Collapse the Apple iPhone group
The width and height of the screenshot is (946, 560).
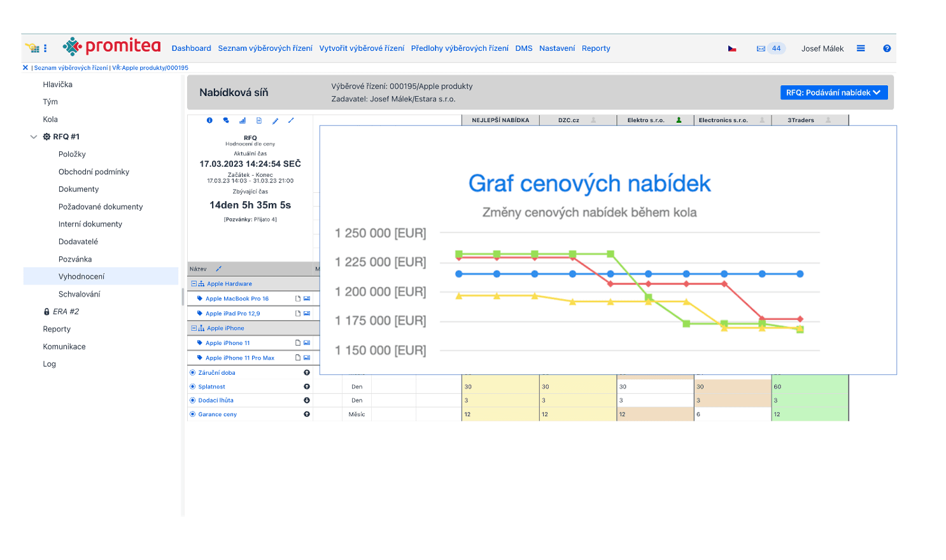point(194,328)
